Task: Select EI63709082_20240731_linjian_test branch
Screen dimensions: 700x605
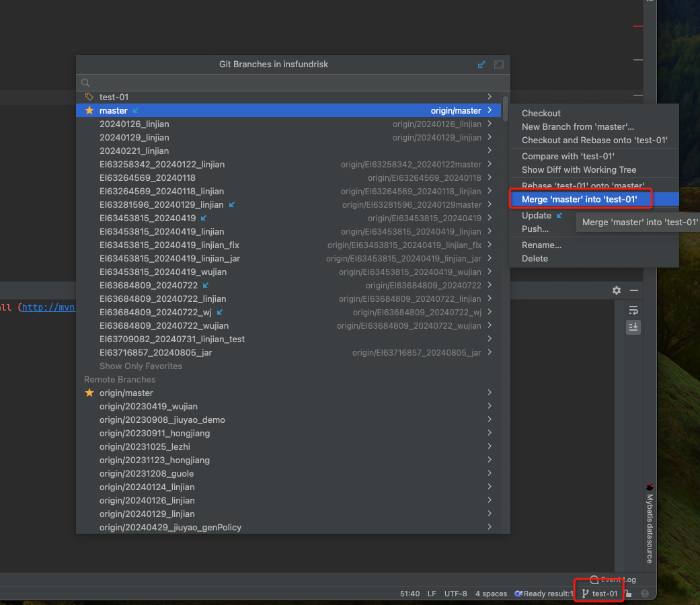Action: point(288,339)
